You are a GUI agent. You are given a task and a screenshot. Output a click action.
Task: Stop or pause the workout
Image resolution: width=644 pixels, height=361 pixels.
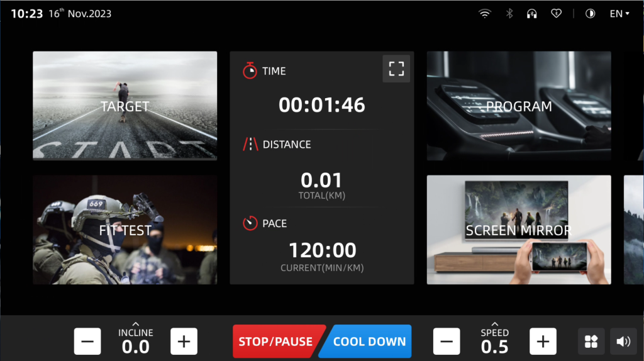click(x=277, y=342)
